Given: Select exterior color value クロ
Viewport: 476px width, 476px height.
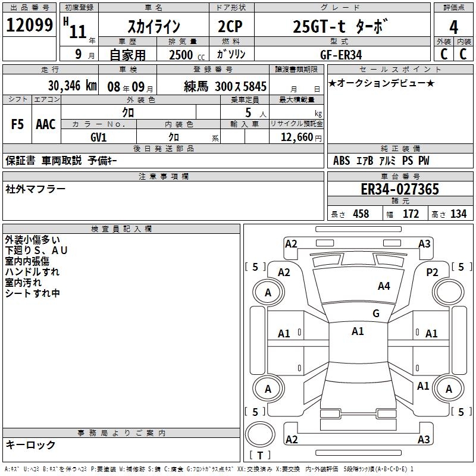Looking at the screenshot, I should 128,112.
